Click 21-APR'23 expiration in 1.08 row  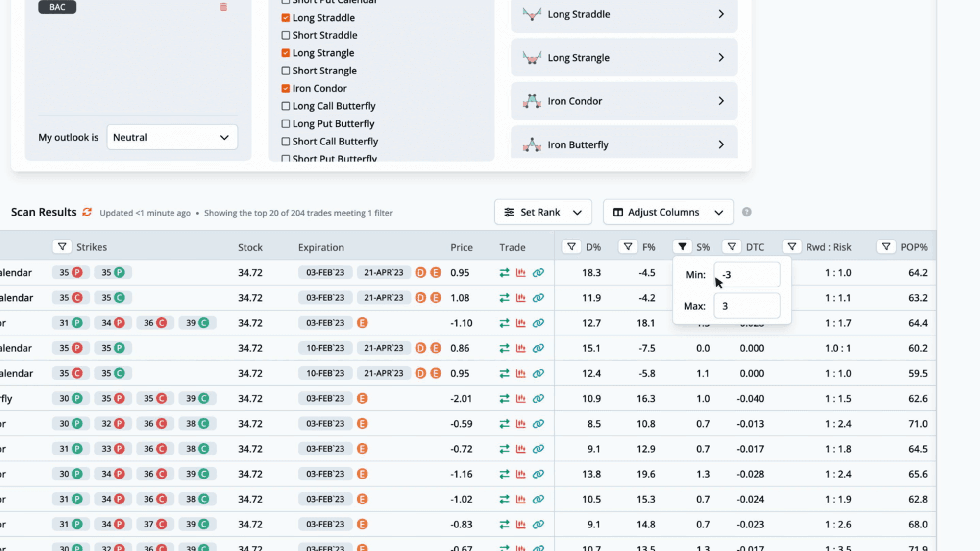pyautogui.click(x=384, y=298)
